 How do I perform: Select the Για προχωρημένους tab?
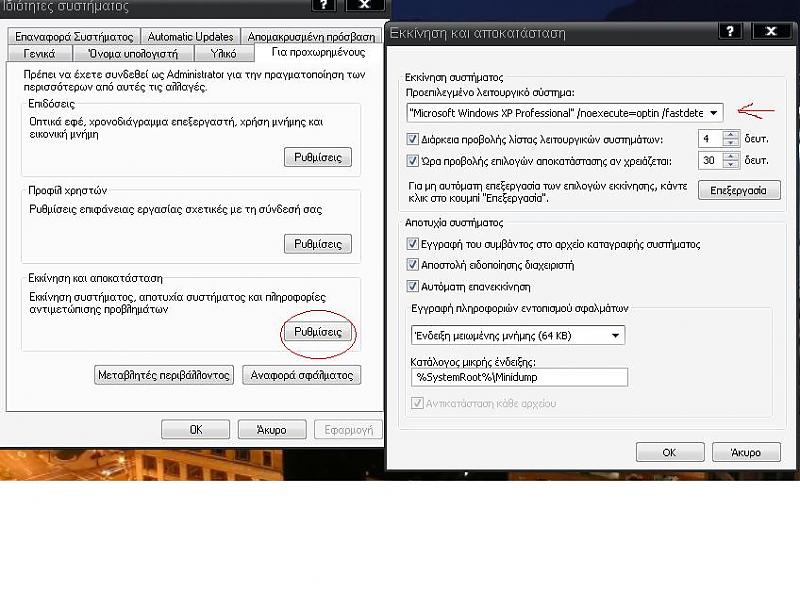pos(318,52)
